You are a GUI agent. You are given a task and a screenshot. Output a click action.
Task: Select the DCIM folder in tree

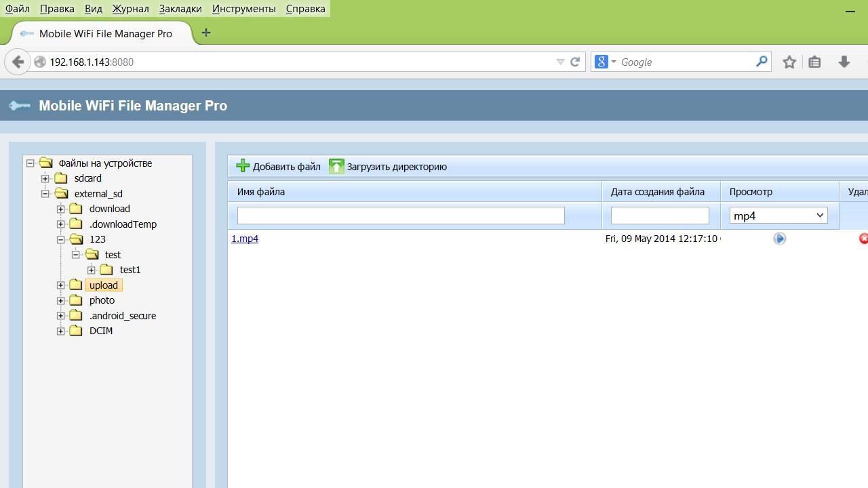coord(101,331)
